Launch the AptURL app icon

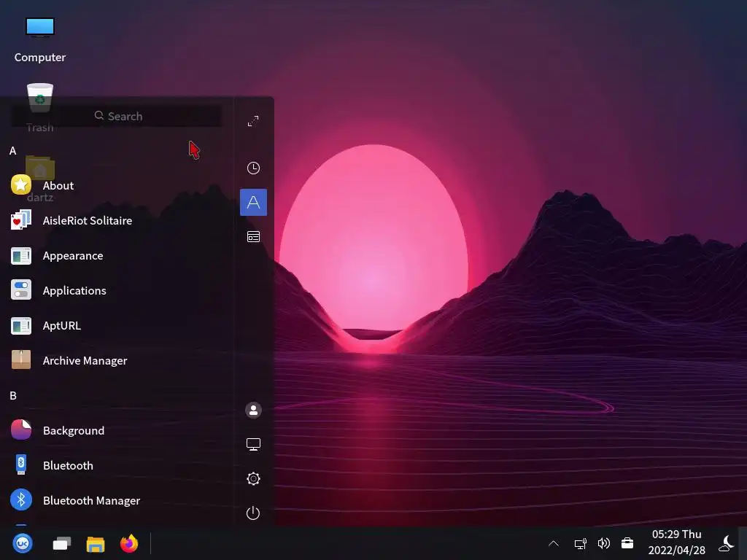[x=21, y=326]
